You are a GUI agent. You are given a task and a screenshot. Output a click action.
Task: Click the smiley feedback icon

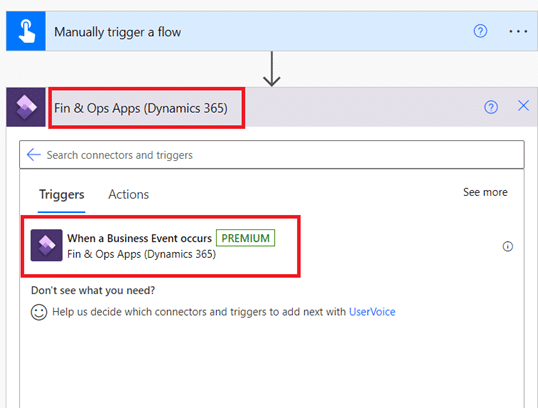[x=39, y=312]
